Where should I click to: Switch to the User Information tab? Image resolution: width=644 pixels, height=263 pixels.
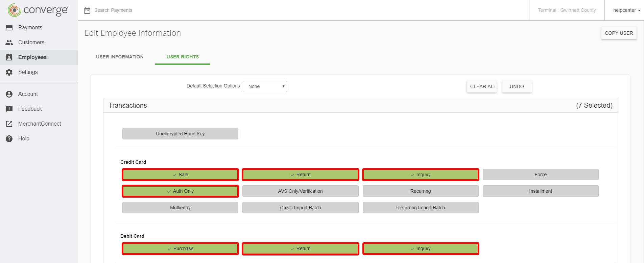coord(120,57)
